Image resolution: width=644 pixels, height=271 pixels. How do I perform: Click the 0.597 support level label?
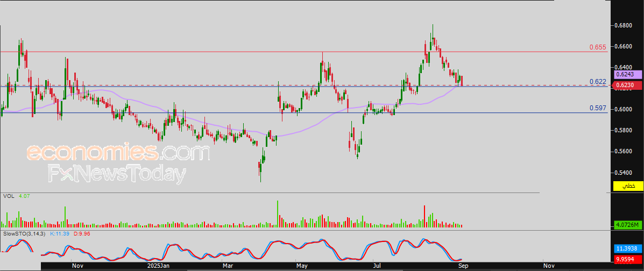[598, 108]
